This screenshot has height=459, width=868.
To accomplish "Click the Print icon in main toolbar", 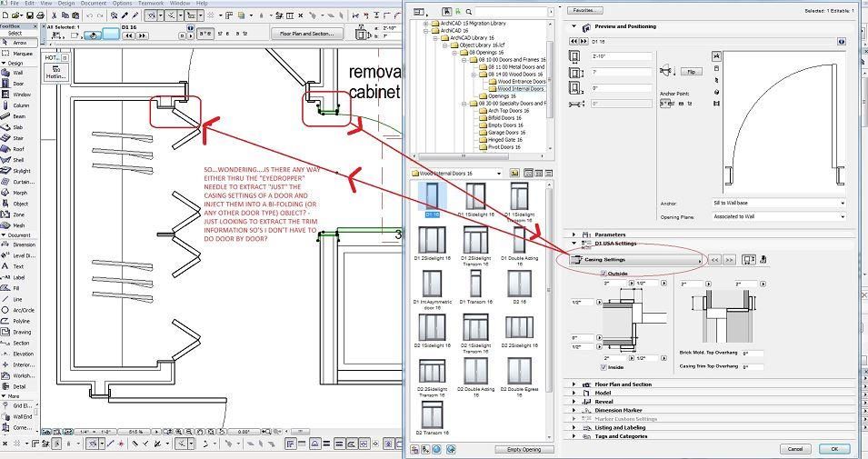I will [x=39, y=15].
